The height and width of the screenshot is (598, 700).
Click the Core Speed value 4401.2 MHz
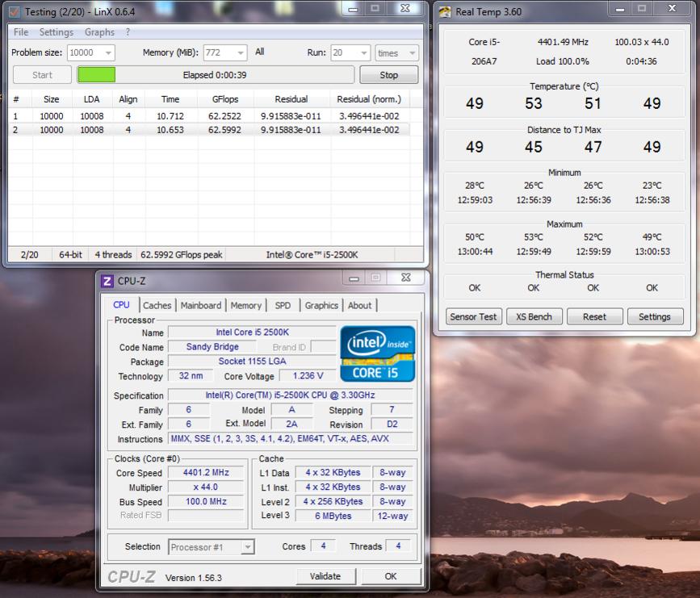coord(206,473)
